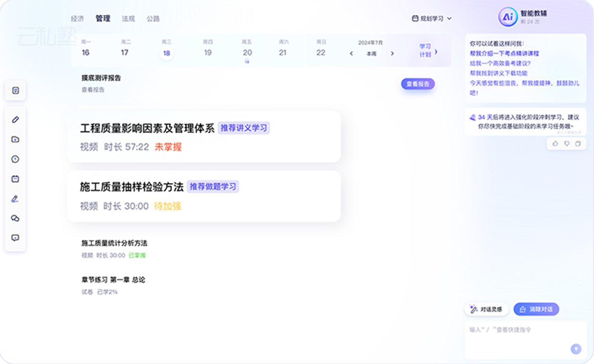Click the pencil icon in left sidebar
This screenshot has height=364, width=594.
click(15, 120)
